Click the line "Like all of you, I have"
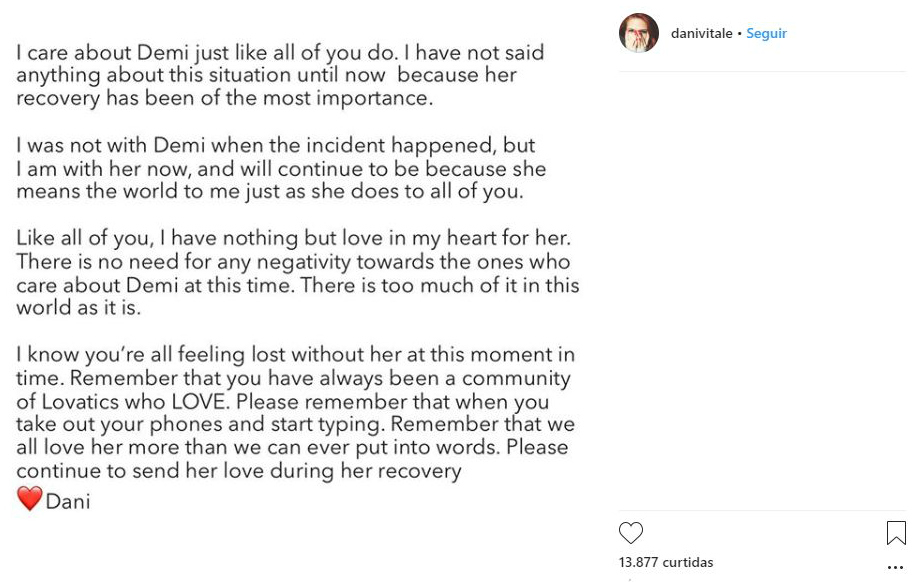 click(x=293, y=239)
